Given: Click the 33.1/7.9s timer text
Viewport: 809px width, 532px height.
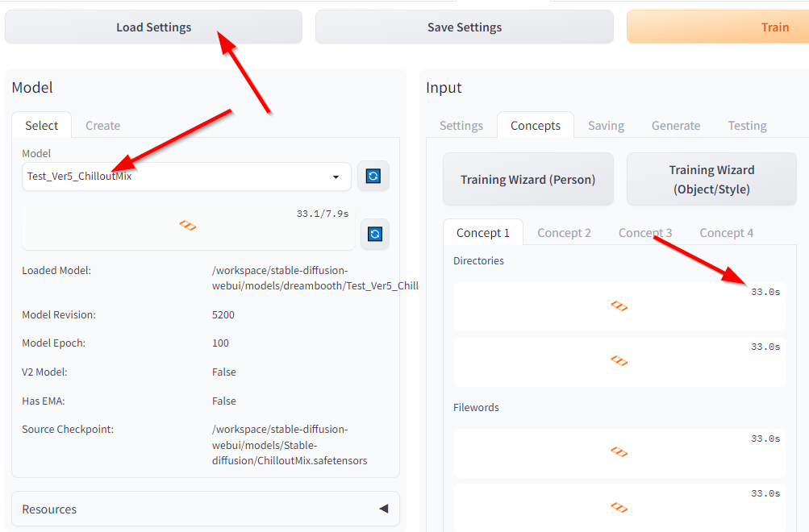Looking at the screenshot, I should 323,214.
